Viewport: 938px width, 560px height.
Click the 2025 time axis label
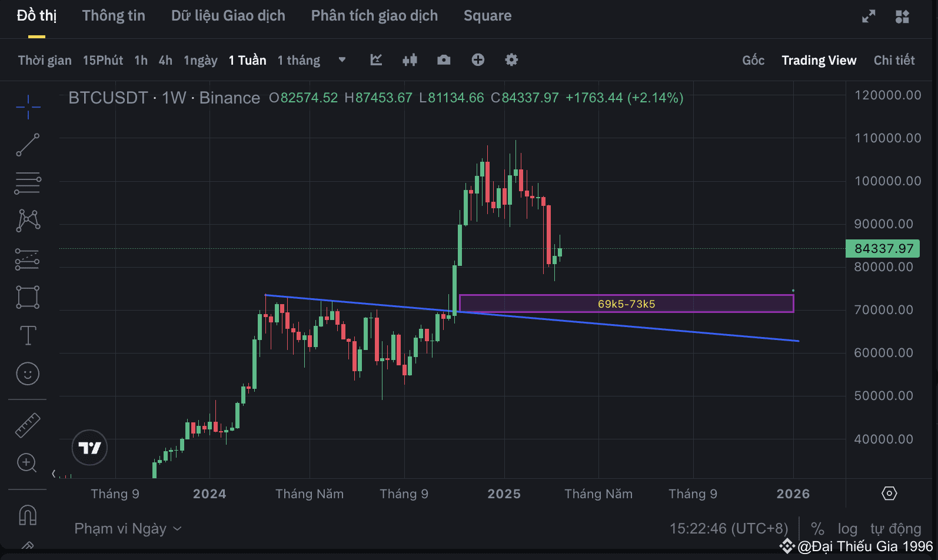click(504, 494)
